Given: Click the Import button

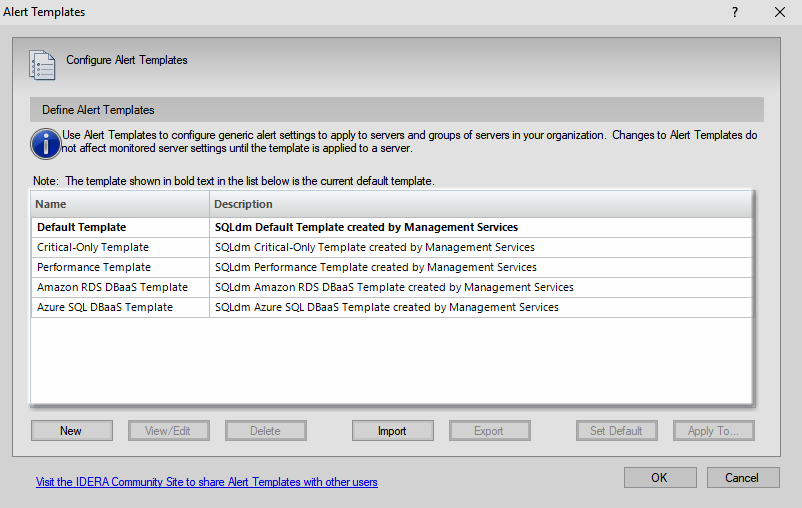Looking at the screenshot, I should point(392,431).
